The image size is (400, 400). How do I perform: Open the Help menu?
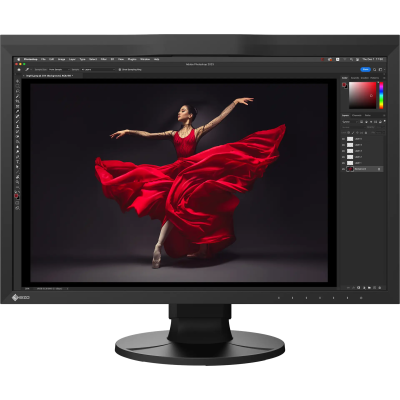[156, 59]
